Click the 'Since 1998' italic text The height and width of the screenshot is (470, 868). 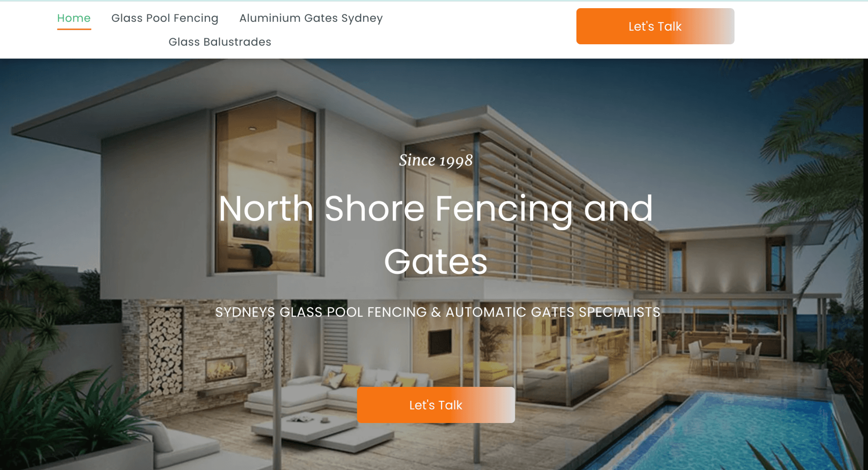pos(436,160)
